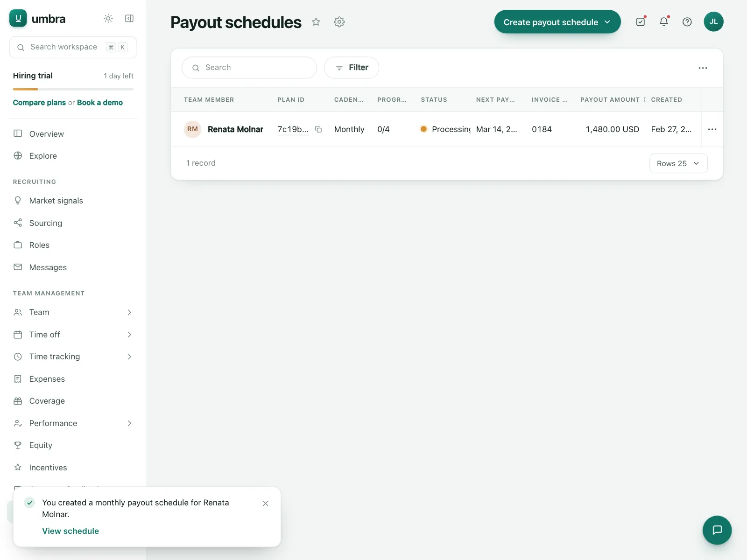Toggle the light/dark theme sun icon
The width and height of the screenshot is (747, 560).
click(x=108, y=18)
